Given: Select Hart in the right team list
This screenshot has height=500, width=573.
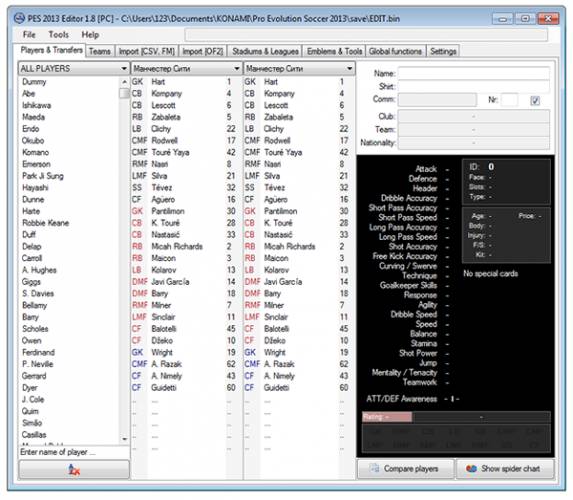Looking at the screenshot, I should coord(271,82).
